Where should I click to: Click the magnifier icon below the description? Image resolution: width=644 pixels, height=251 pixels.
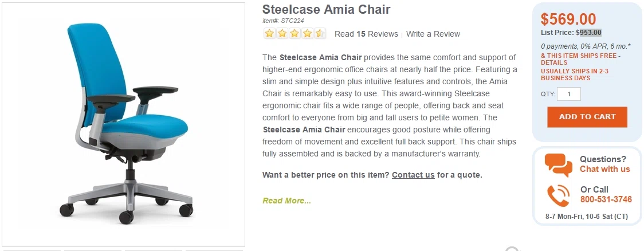pyautogui.click(x=513, y=249)
